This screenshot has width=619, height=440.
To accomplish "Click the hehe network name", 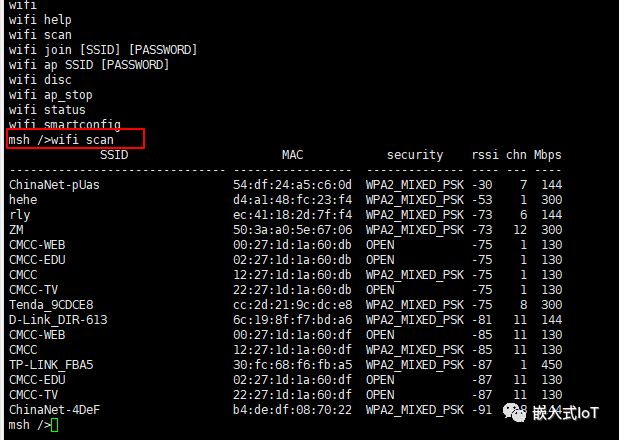I will (23, 200).
